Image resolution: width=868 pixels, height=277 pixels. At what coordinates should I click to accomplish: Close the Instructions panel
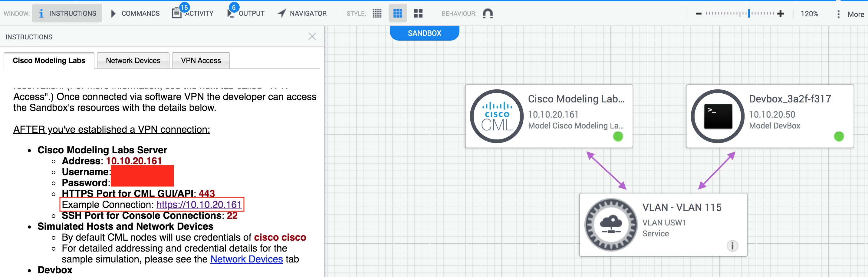tap(312, 36)
